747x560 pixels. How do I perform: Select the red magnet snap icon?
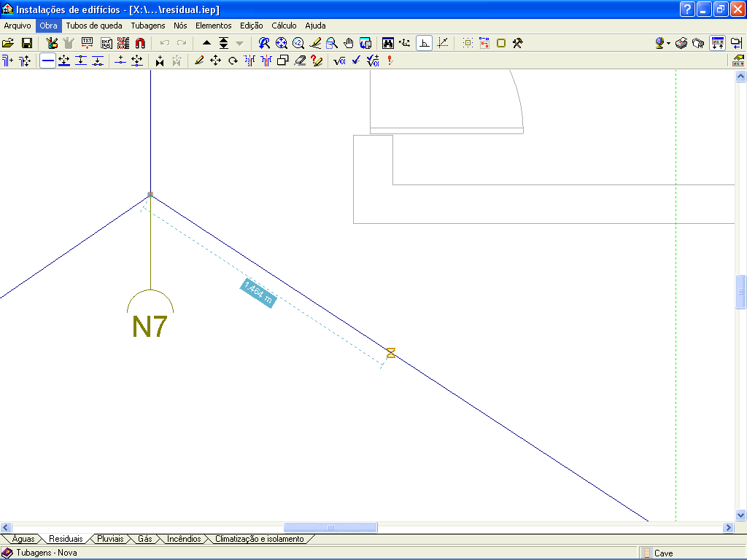139,43
